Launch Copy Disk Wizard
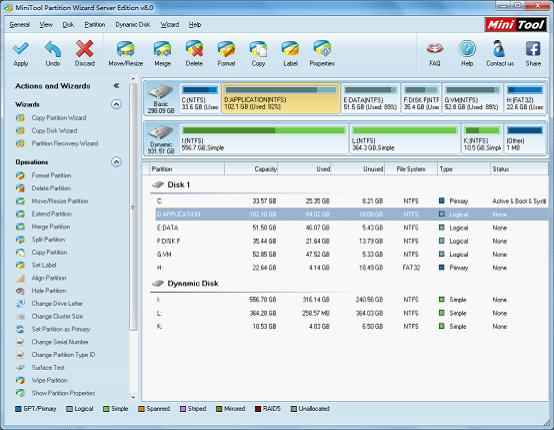 [x=54, y=131]
